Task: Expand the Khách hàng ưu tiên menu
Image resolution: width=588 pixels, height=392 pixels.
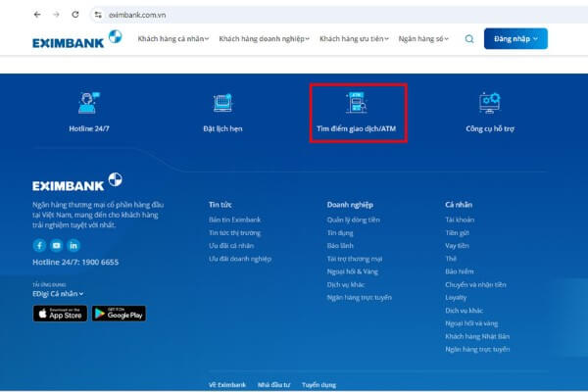Action: pos(354,38)
